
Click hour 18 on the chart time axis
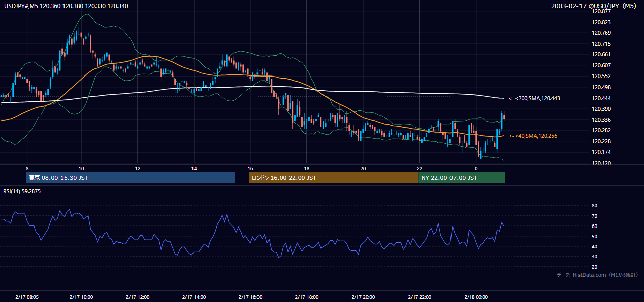307,168
